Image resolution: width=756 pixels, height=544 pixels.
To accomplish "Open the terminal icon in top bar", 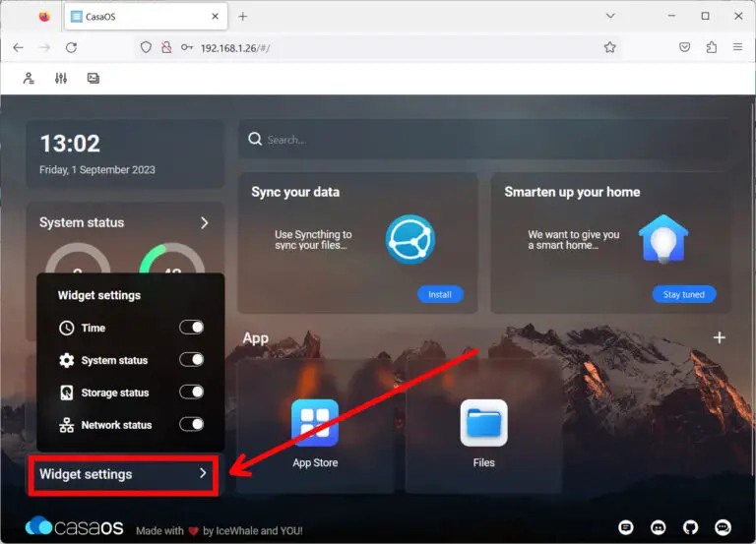I will pyautogui.click(x=93, y=79).
